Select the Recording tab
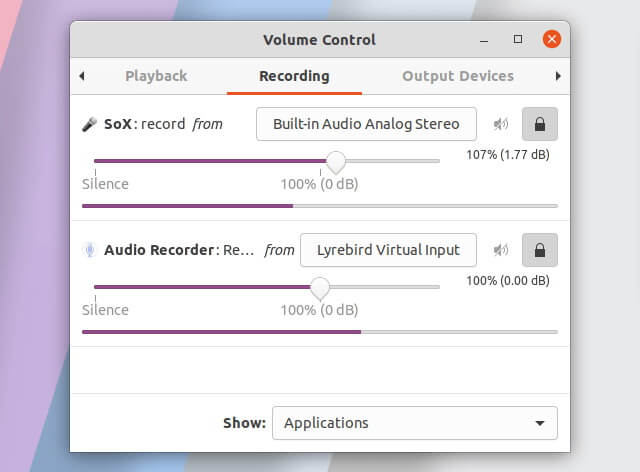 294,76
